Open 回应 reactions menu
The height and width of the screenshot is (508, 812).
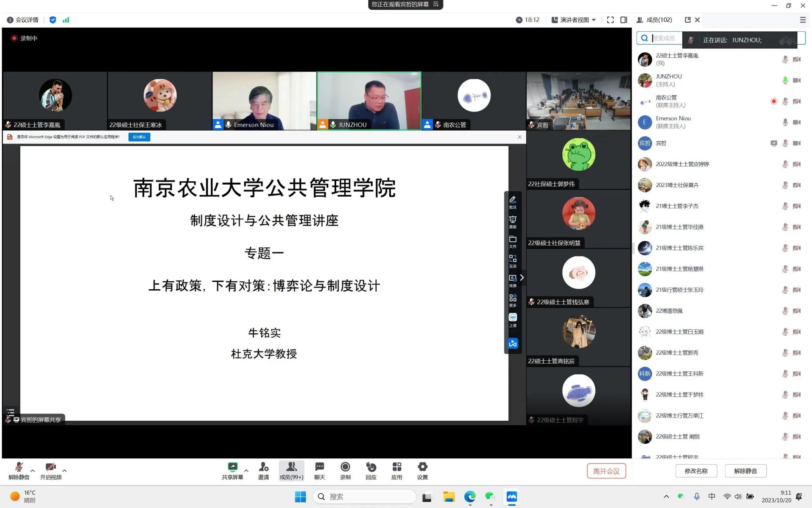(371, 471)
